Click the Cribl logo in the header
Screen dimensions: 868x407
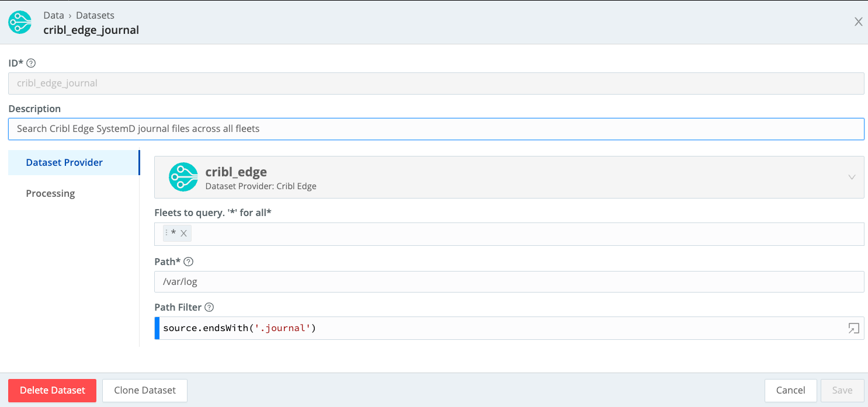(x=20, y=22)
